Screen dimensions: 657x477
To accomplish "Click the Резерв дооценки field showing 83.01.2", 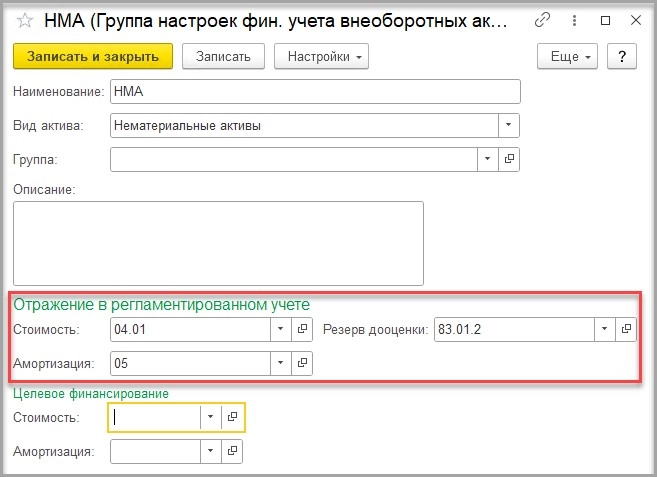I will 515,329.
